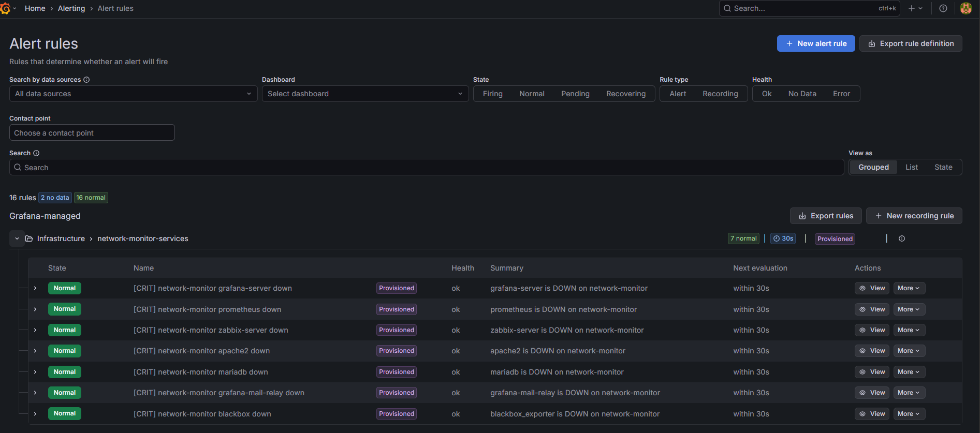Expand the blackbox down rule row
This screenshot has height=433, width=980.
click(35, 414)
